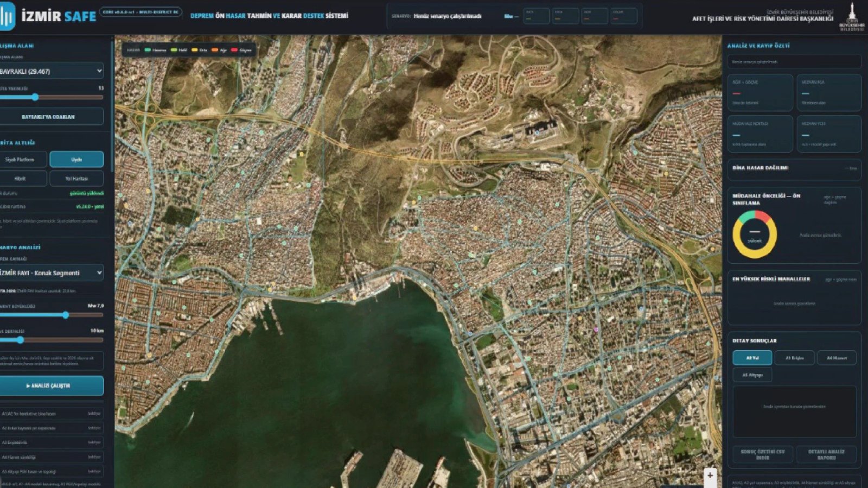Click the Ağır + Göçme summary card
Screen dimensions: 868x488
pos(760,93)
